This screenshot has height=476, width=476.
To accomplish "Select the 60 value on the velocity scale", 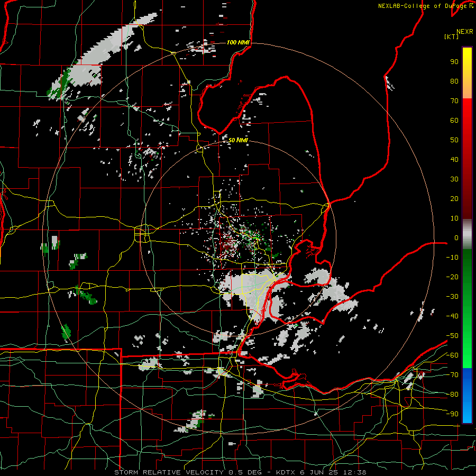I will click(454, 120).
